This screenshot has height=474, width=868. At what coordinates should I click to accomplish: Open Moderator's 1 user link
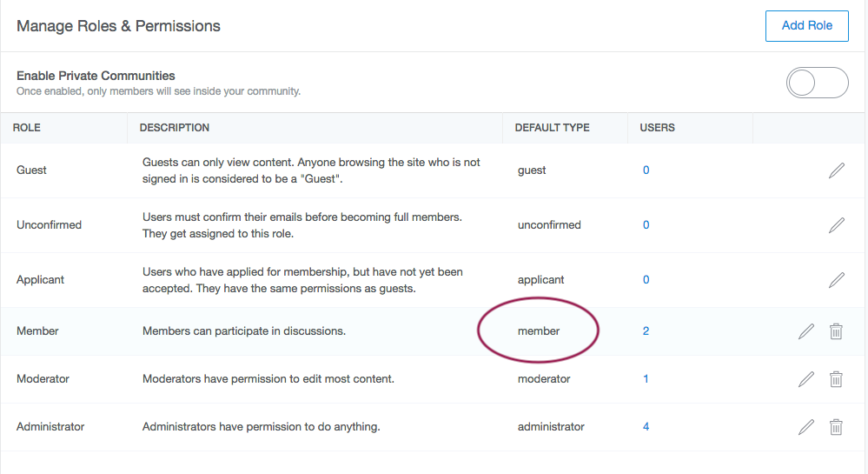point(646,378)
